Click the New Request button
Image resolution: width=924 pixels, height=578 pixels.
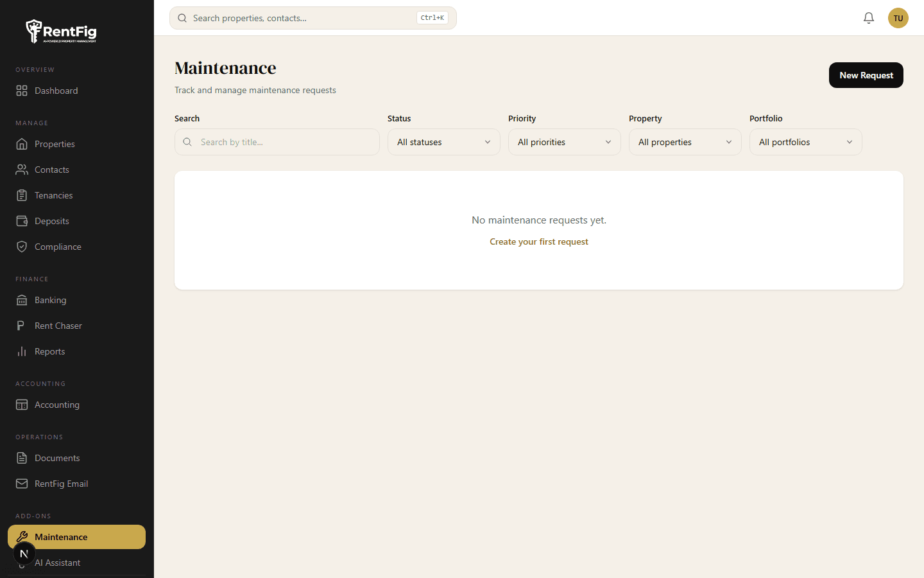click(866, 75)
